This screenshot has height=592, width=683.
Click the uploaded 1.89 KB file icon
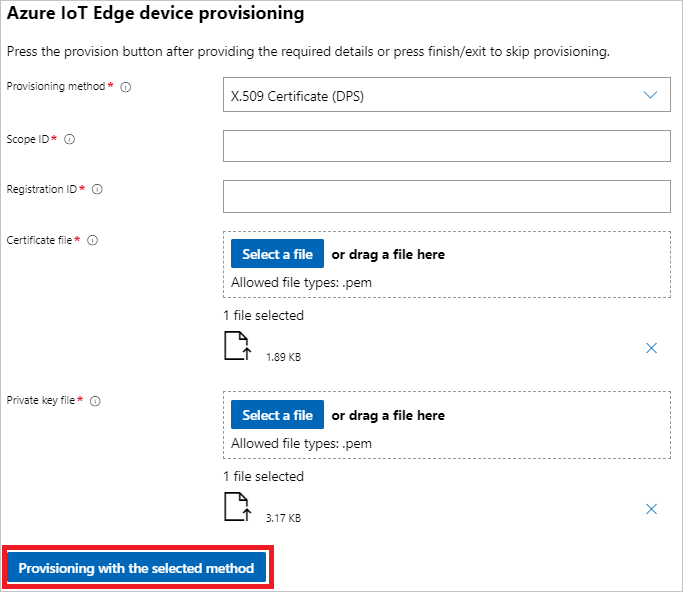tap(236, 346)
